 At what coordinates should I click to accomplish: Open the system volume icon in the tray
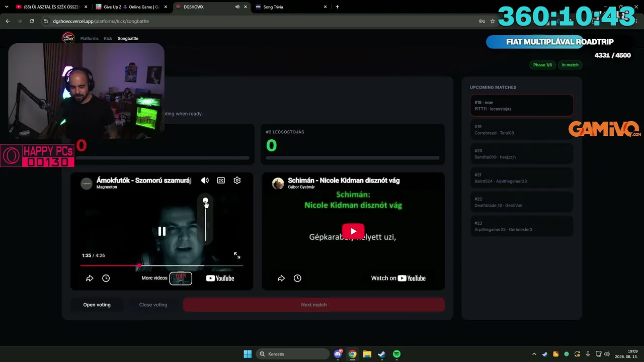pyautogui.click(x=607, y=354)
